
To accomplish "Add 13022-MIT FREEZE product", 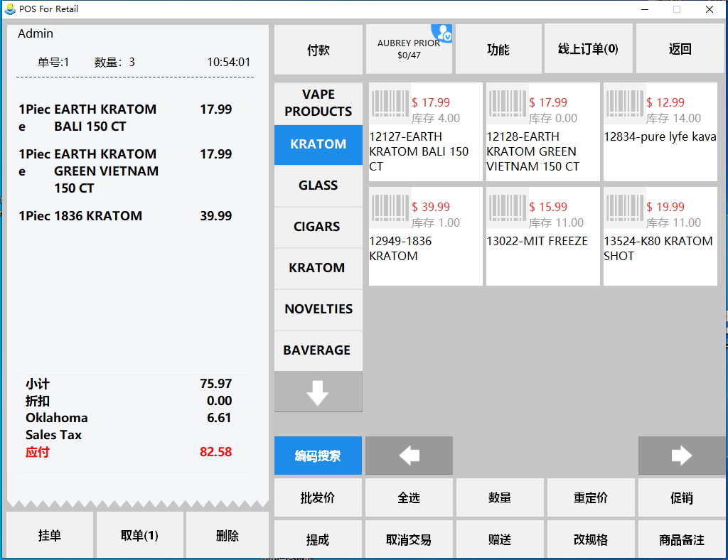I will tap(542, 236).
